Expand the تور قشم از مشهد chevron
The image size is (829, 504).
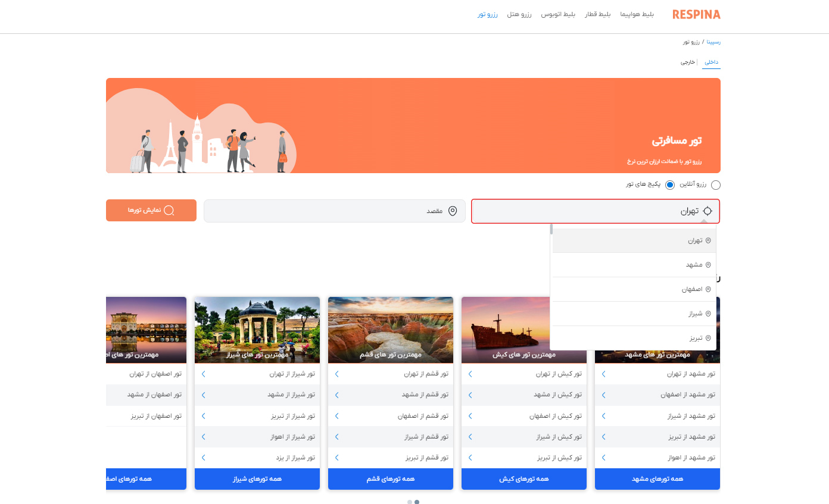point(336,395)
